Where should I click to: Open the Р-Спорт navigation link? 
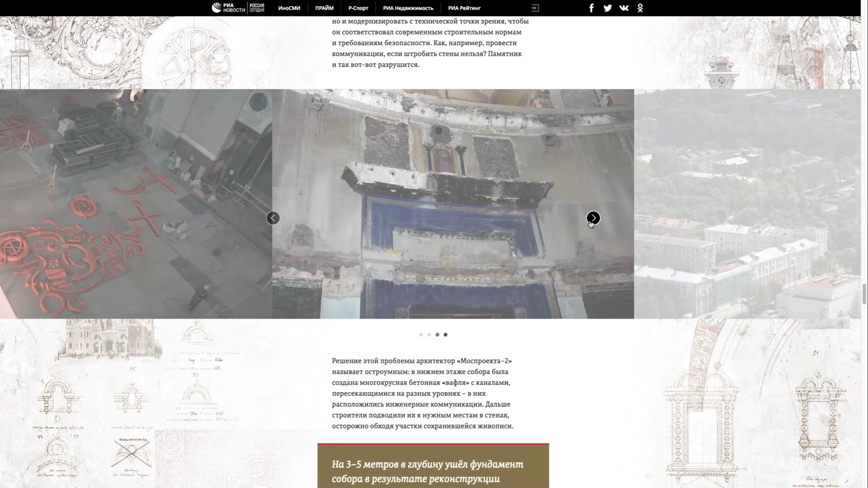click(358, 8)
